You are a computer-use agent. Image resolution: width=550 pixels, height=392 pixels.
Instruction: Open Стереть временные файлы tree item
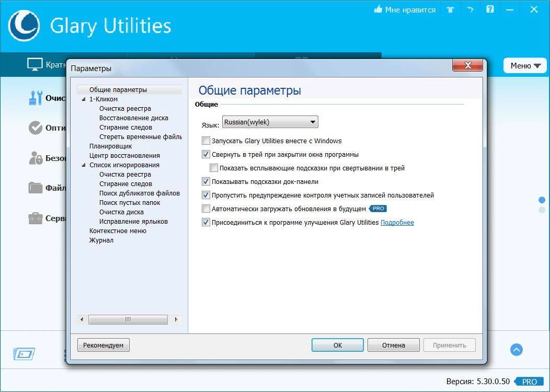[x=140, y=137]
